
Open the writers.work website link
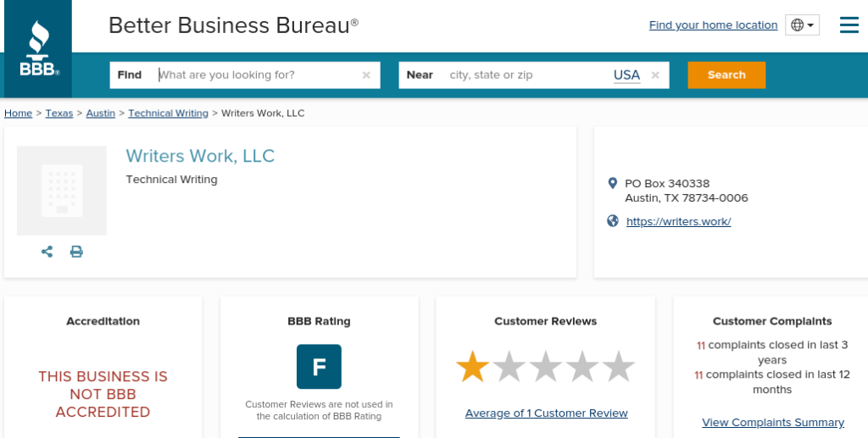point(678,222)
